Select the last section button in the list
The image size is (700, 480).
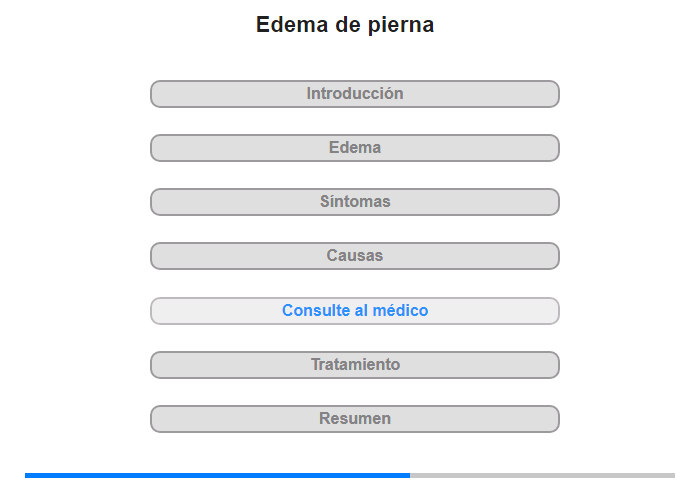355,419
